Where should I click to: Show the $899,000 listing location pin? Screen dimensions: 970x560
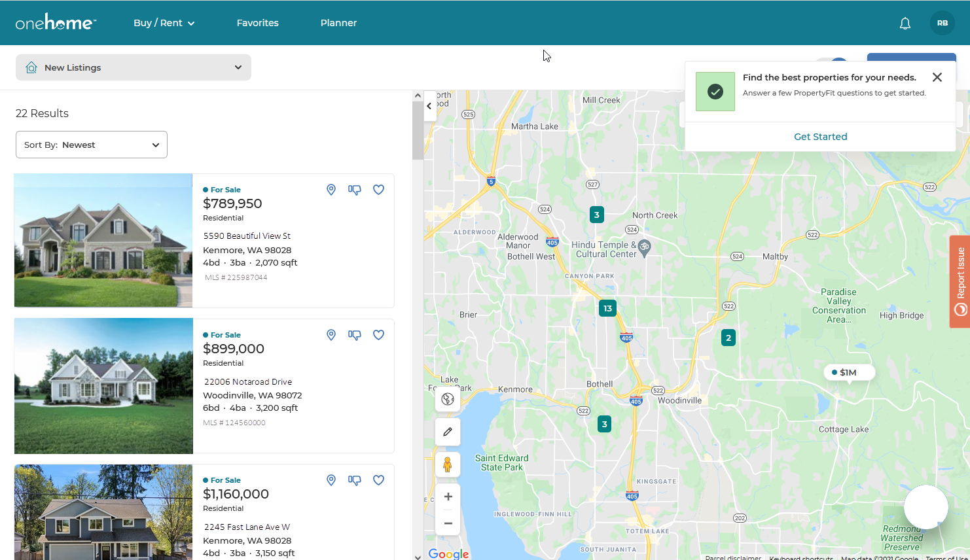pos(331,335)
